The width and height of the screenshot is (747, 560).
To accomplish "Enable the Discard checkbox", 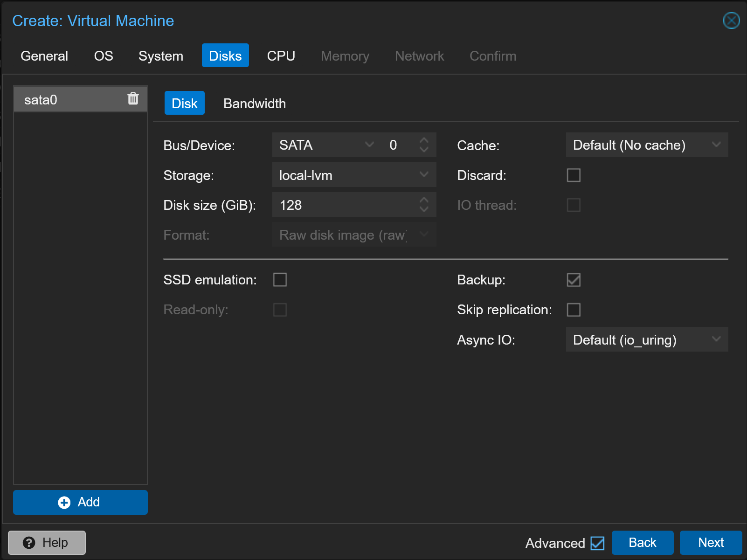I will (574, 175).
